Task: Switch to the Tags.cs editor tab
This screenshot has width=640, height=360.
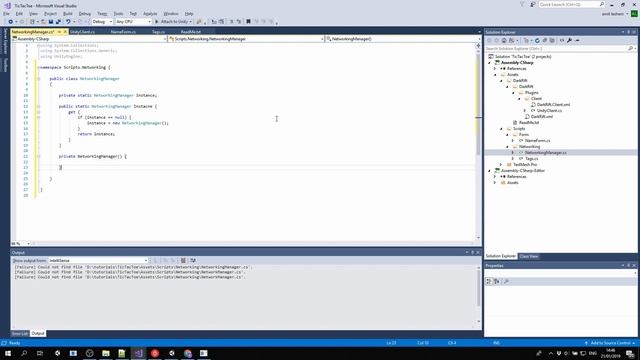Action: [x=158, y=32]
